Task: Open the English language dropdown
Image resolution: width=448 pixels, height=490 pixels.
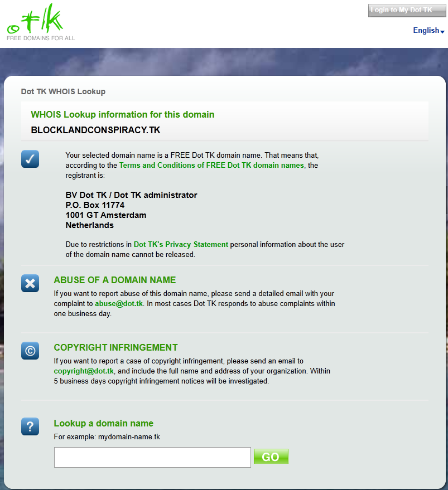Action: [428, 30]
